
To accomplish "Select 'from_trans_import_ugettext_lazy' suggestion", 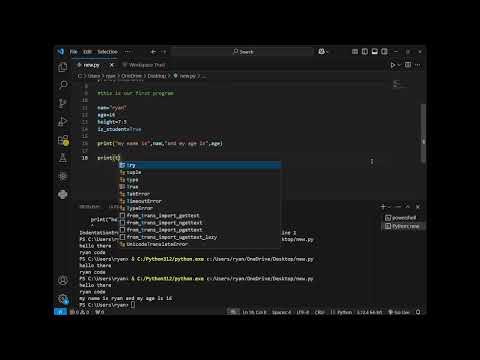I will click(200, 237).
